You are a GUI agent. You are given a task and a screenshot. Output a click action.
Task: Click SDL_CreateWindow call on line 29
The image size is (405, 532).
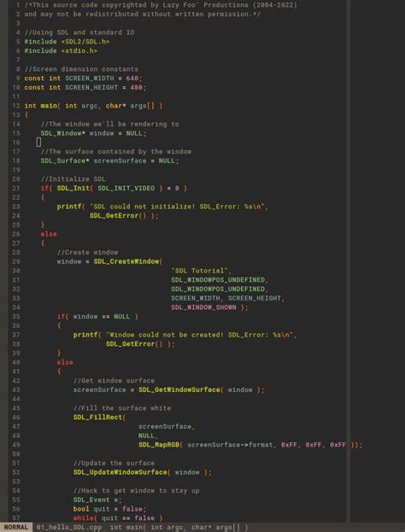coord(128,261)
